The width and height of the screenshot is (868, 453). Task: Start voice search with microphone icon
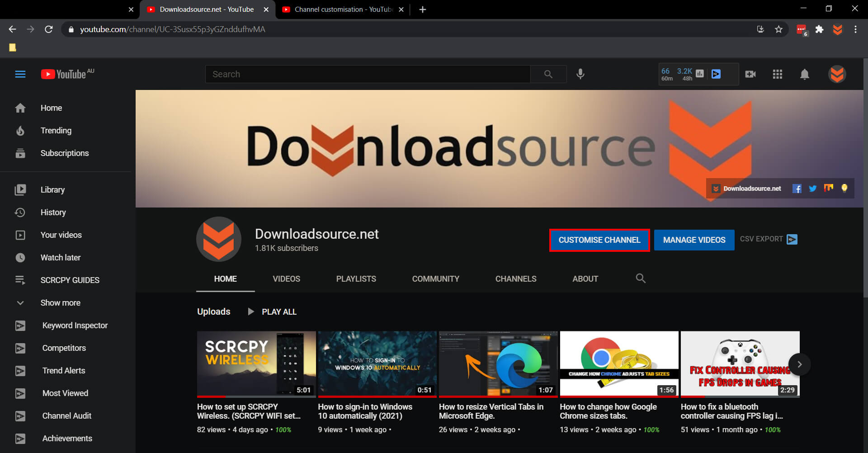[x=580, y=74]
